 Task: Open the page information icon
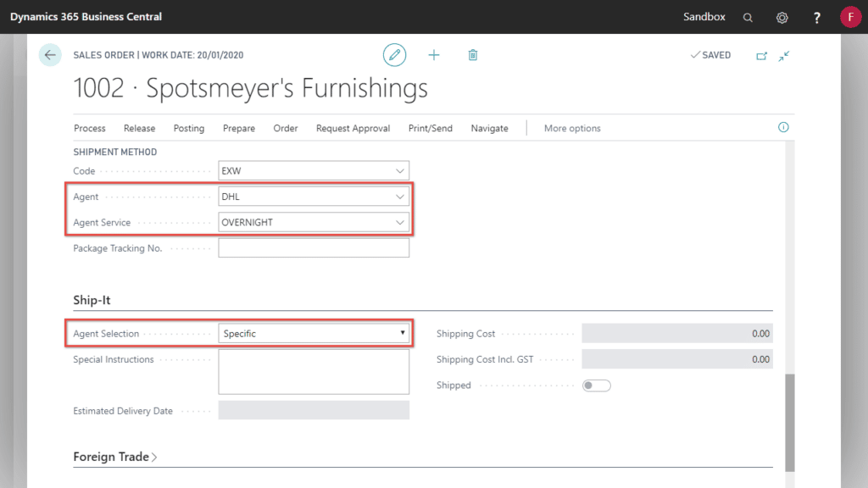[x=782, y=127]
